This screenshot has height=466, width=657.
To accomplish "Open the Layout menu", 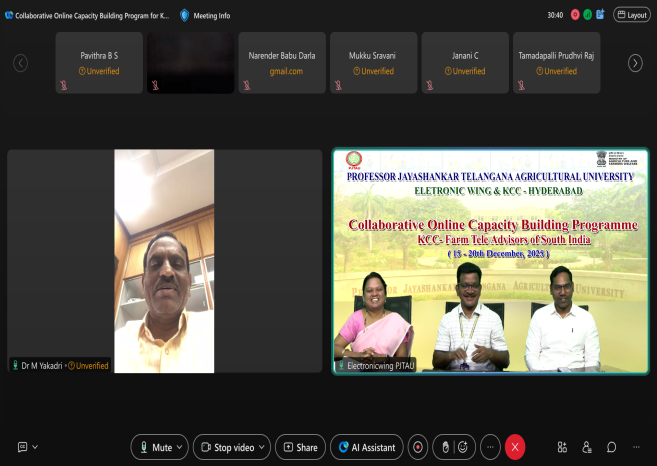I will [630, 15].
